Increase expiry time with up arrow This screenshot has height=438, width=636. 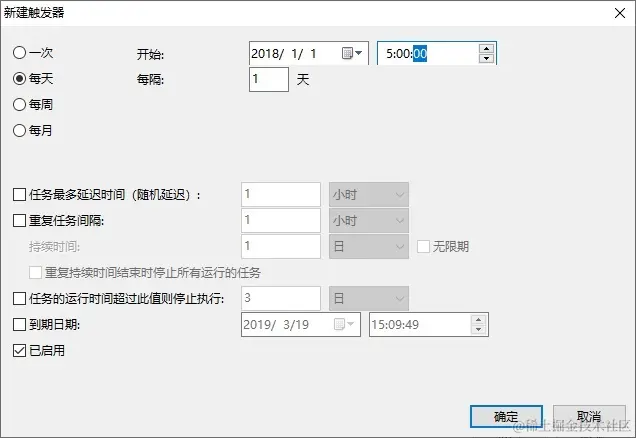pyautogui.click(x=479, y=320)
